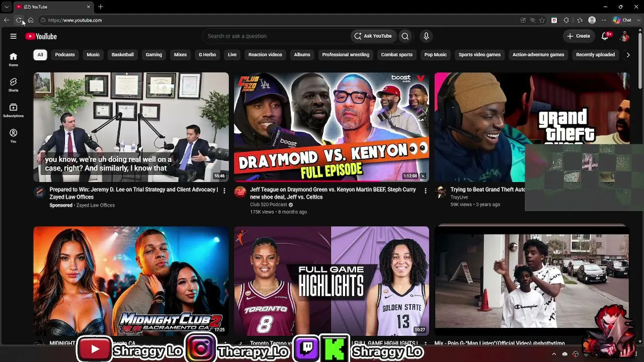Image resolution: width=644 pixels, height=362 pixels.
Task: Open options for the Jeremy D. Lee video
Action: point(224,191)
